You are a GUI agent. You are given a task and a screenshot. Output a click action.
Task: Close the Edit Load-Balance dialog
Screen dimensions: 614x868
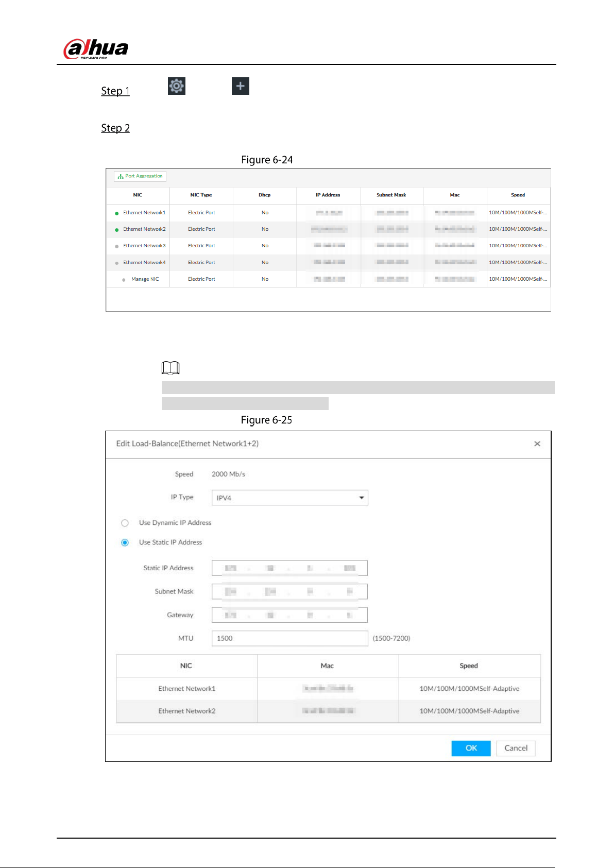coord(537,444)
